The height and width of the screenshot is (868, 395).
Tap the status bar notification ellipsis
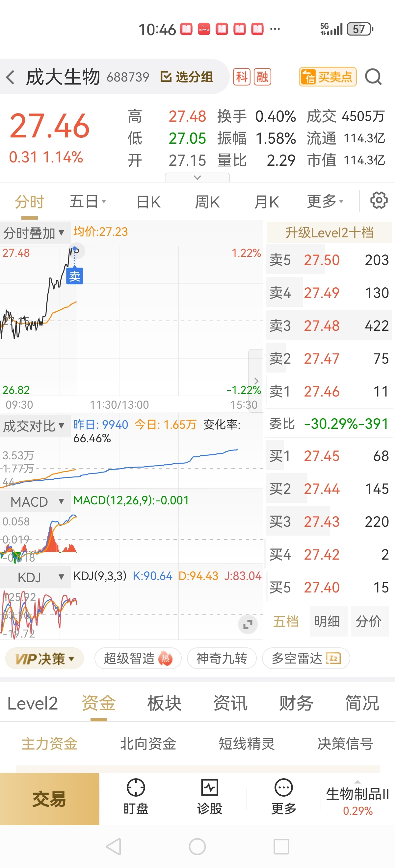[x=275, y=29]
